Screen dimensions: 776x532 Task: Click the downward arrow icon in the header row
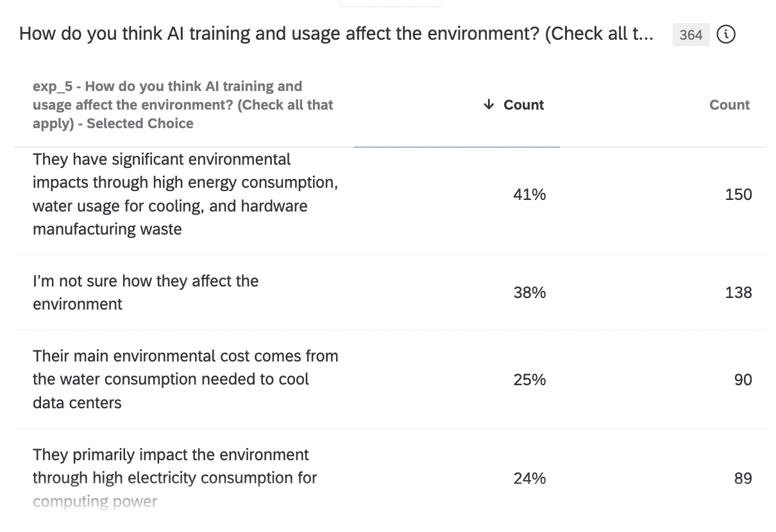[x=490, y=104]
